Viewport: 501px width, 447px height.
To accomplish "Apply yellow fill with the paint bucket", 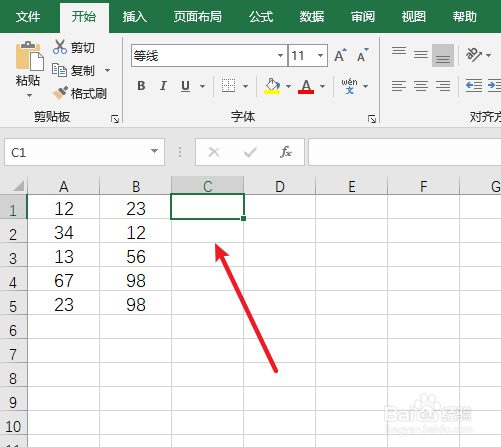I will 272,86.
